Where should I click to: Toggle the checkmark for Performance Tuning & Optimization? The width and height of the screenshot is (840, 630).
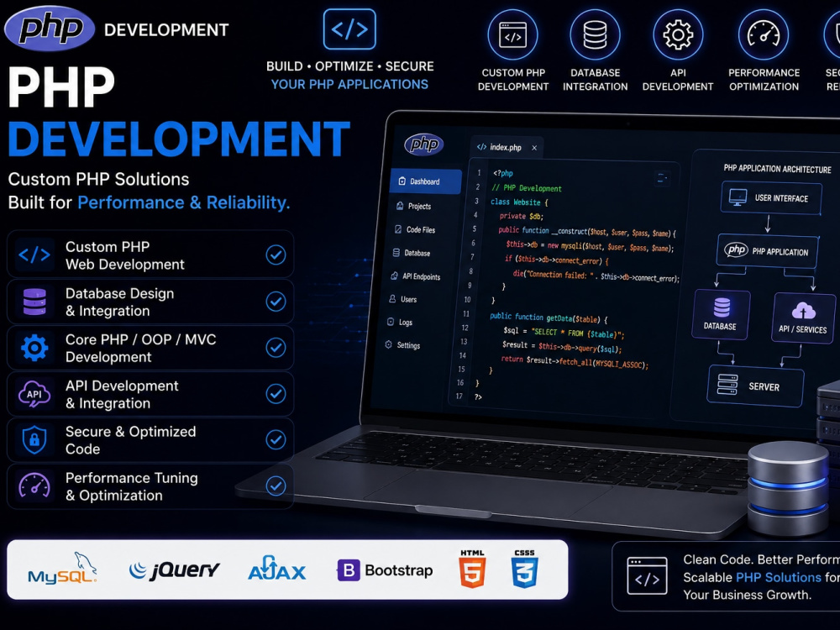pyautogui.click(x=276, y=486)
